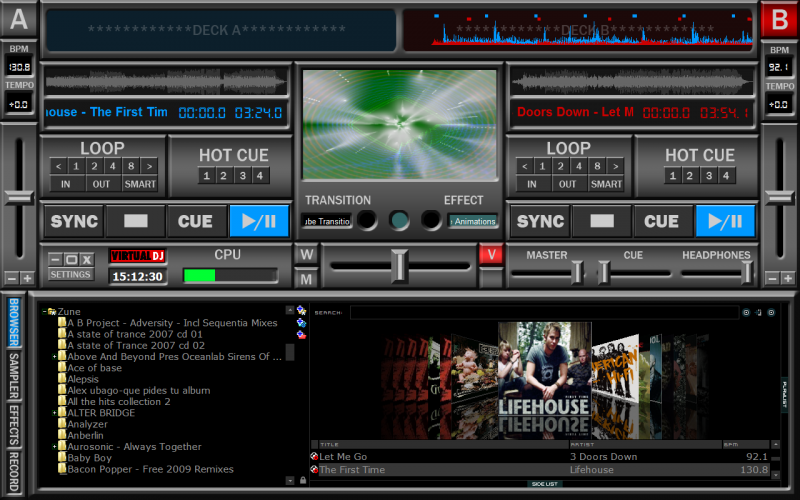Viewport: 800px width, 500px height.
Task: Select Deck B with the red B button
Action: coord(779,19)
